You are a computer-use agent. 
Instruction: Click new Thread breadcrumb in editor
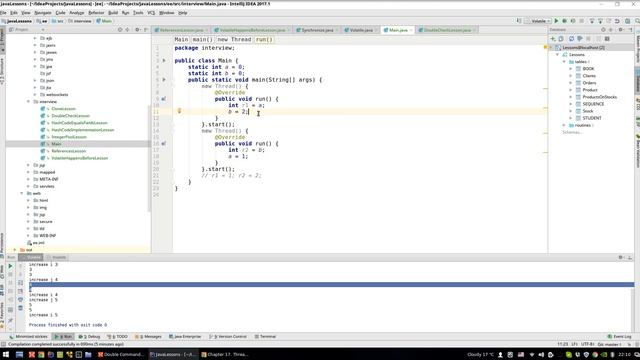pyautogui.click(x=234, y=40)
